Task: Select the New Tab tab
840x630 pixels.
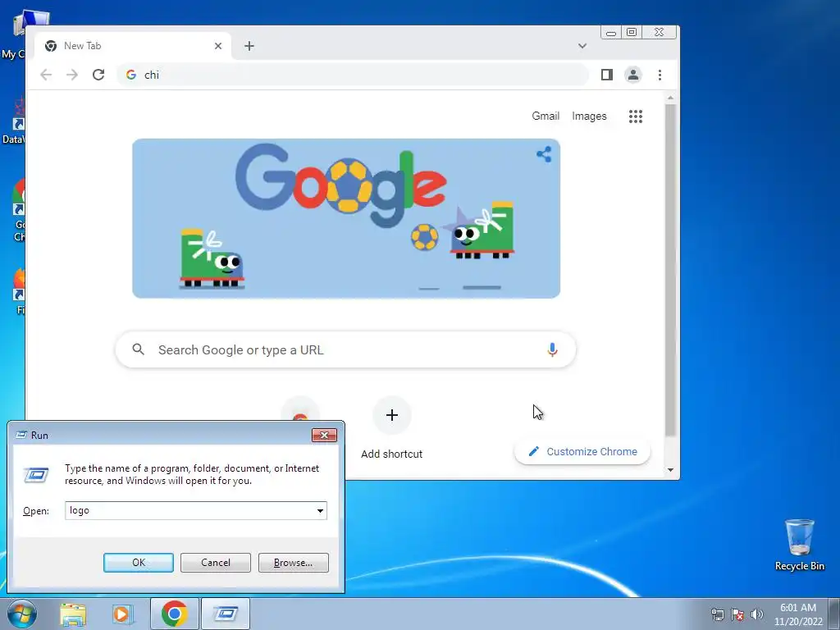Action: [133, 46]
